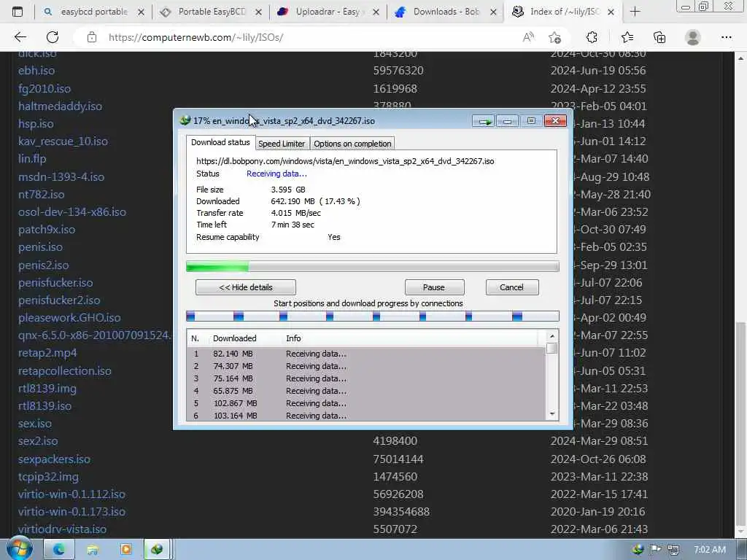Click the connections progress segment bar
The image size is (747, 560).
tap(373, 316)
